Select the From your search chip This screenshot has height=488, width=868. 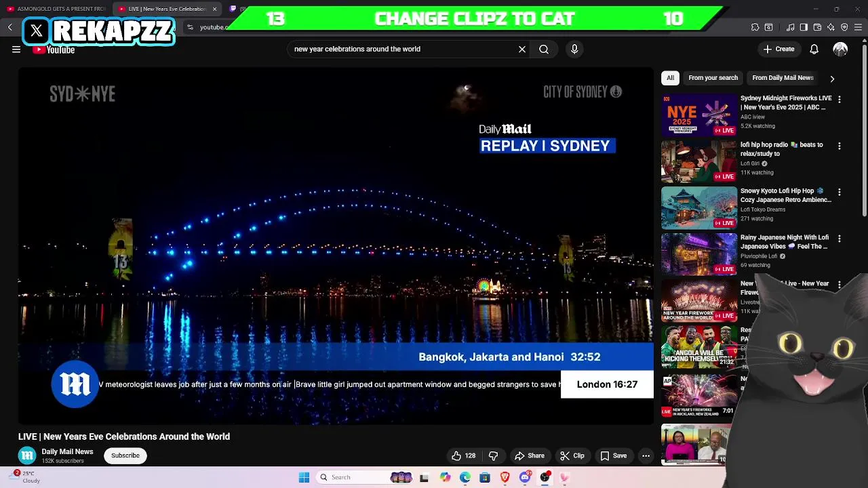click(x=713, y=77)
